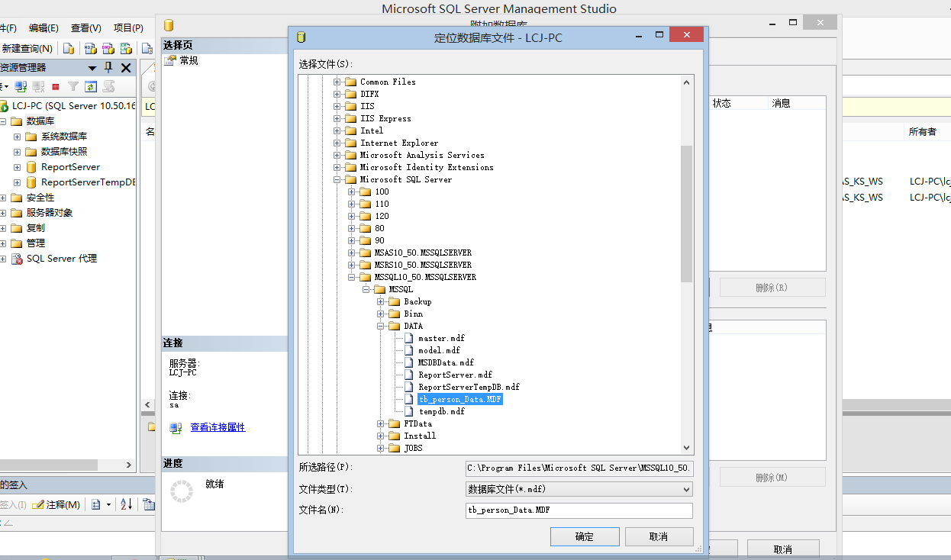Select the model.mdf file
951x560 pixels.
[439, 350]
